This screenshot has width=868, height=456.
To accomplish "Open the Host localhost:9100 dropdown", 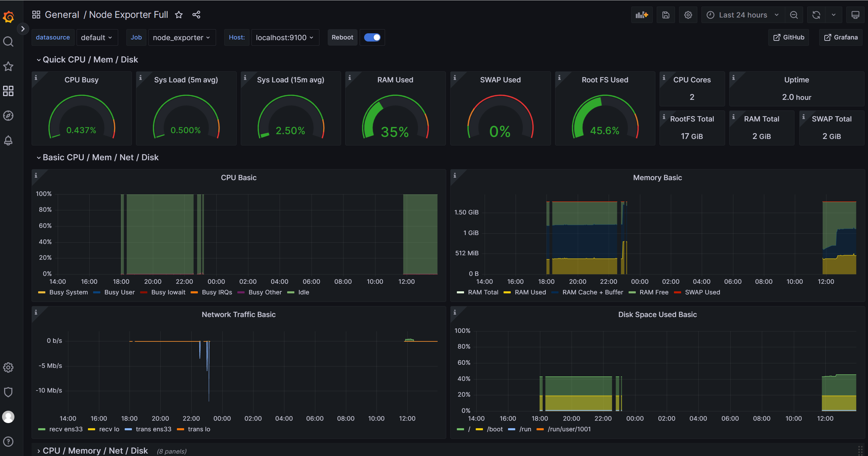I will coord(285,37).
